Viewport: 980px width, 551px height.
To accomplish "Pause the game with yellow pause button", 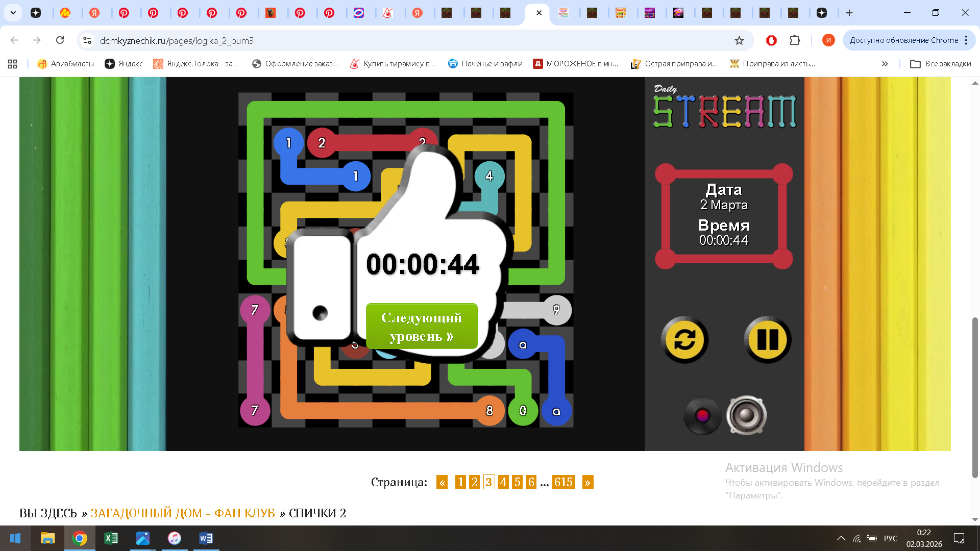I will click(767, 340).
